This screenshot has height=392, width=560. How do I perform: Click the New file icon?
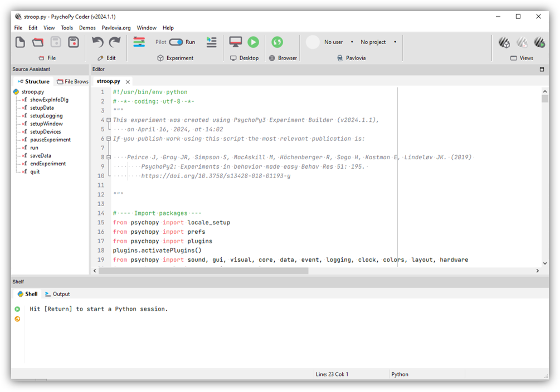[20, 42]
